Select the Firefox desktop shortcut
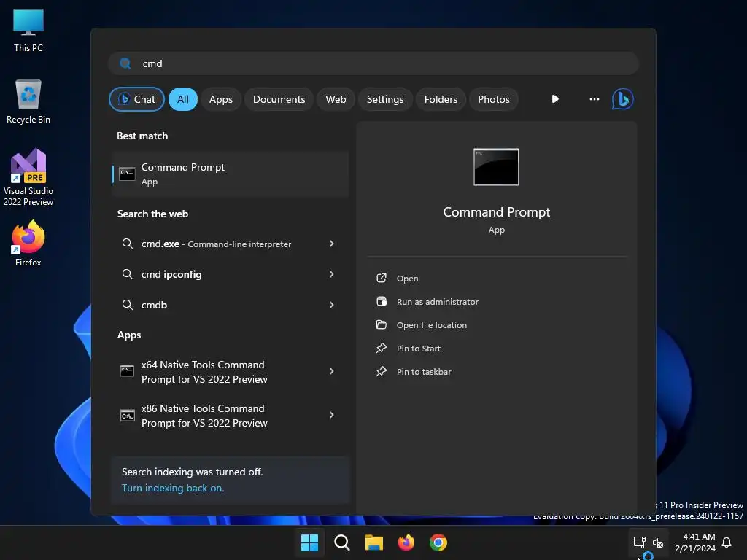Image resolution: width=747 pixels, height=560 pixels. (28, 244)
